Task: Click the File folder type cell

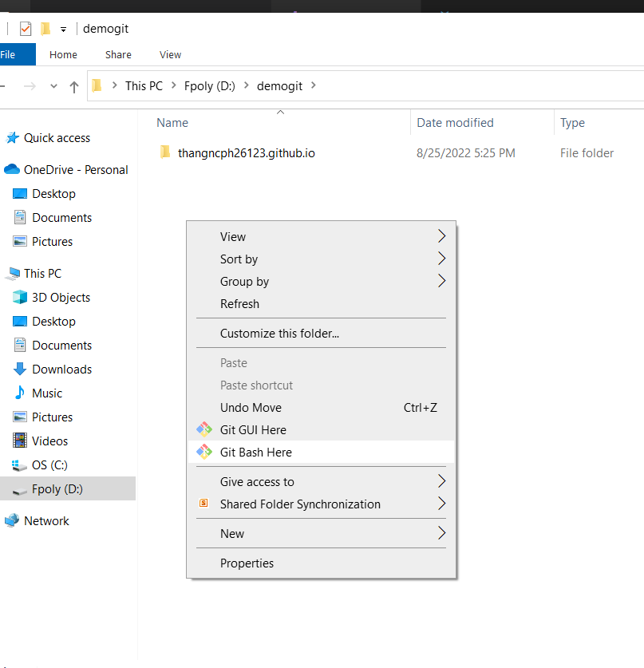Action: click(x=587, y=153)
